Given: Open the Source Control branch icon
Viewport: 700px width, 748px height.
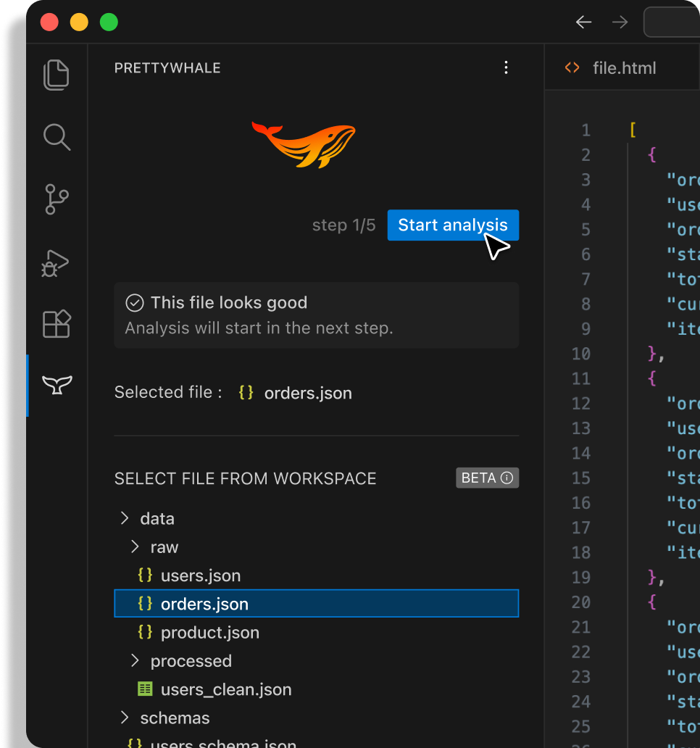Looking at the screenshot, I should point(57,199).
